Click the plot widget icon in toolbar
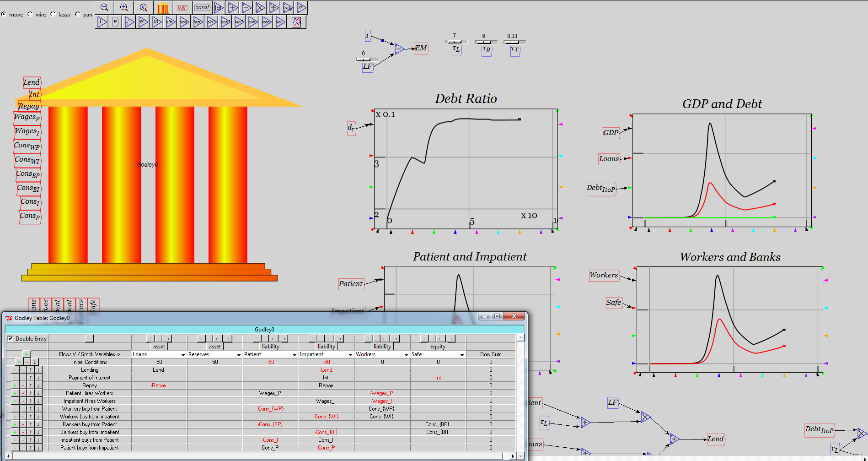This screenshot has width=868, height=461. 296,22
